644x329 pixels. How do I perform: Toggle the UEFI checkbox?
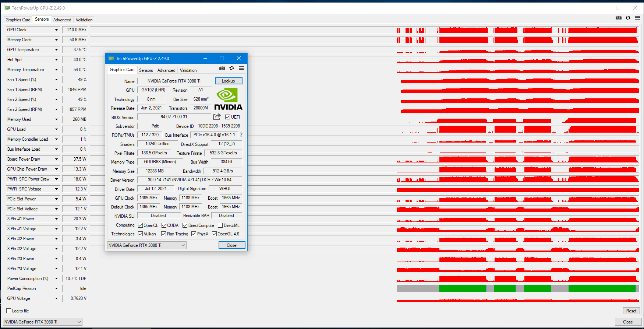[227, 117]
